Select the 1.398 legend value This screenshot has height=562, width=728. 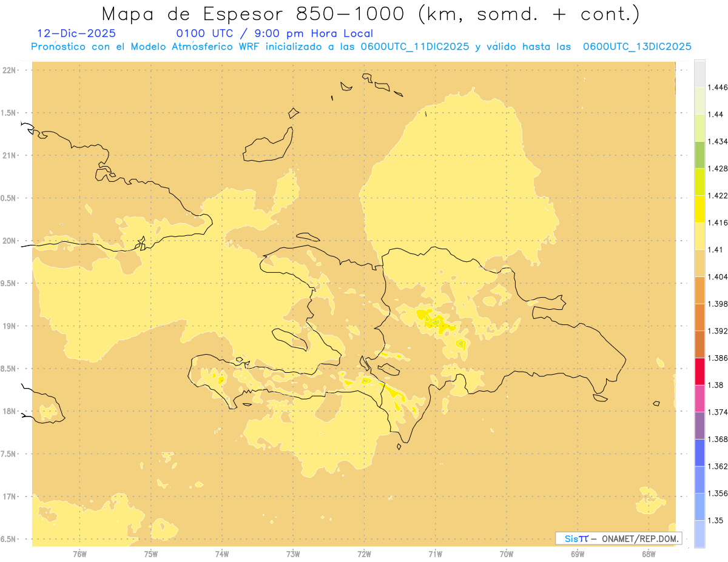[719, 304]
